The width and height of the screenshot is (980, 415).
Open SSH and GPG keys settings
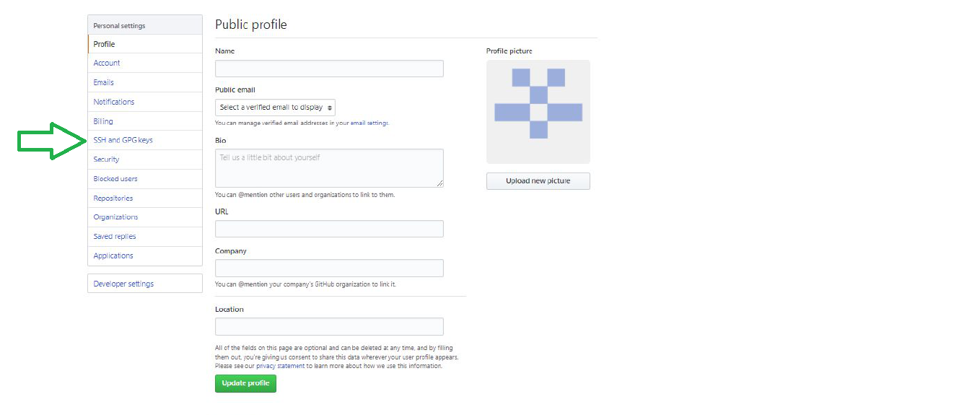point(123,140)
